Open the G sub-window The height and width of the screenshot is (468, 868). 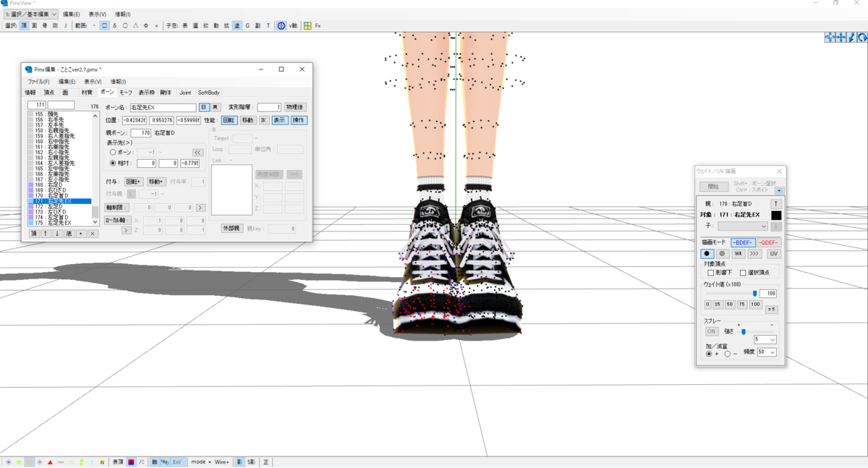coord(247,25)
